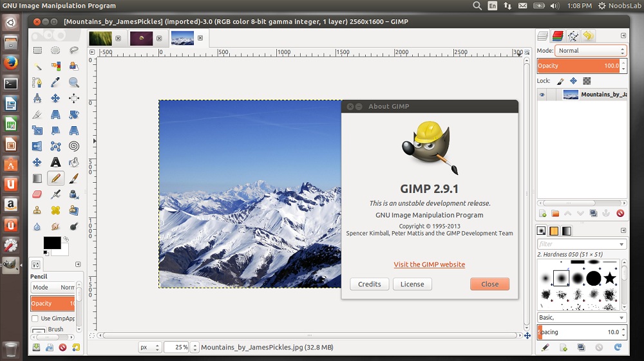Select the Alignment tool
The height and width of the screenshot is (361, 644).
[x=74, y=98]
